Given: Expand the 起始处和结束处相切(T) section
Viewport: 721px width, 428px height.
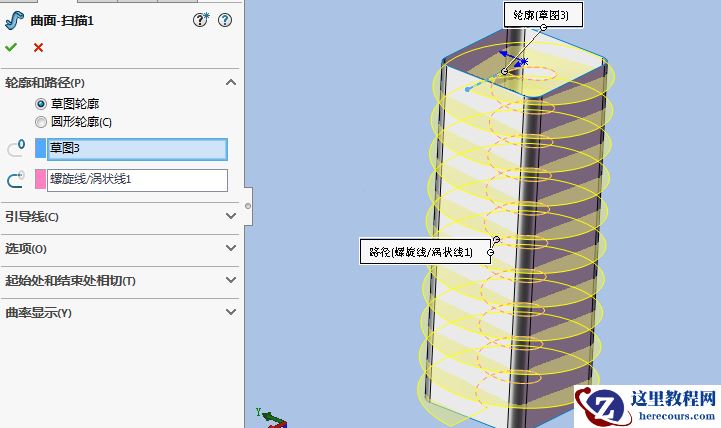Looking at the screenshot, I should coord(231,280).
